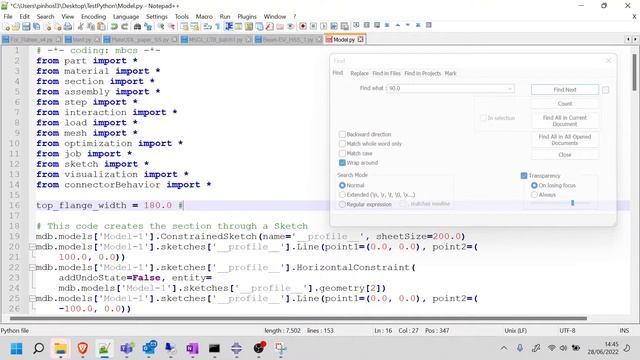This screenshot has height=360, width=640.
Task: Open the Language menu
Action: (126, 16)
